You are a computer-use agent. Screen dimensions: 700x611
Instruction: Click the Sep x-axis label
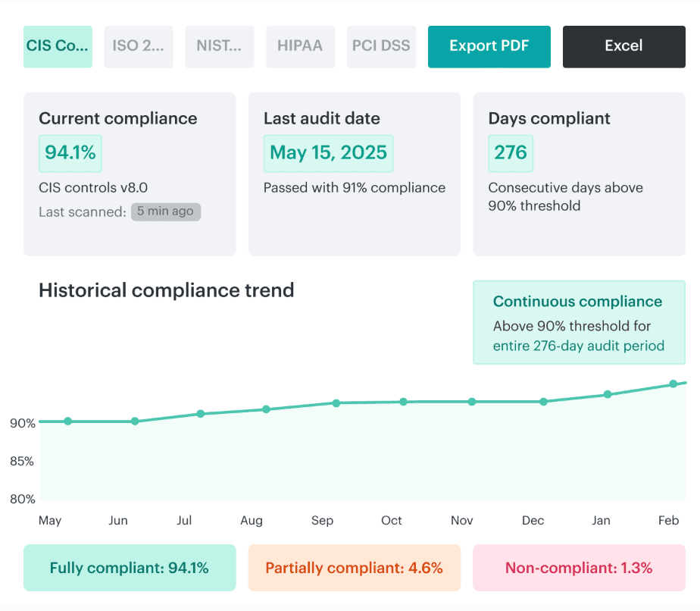tap(322, 520)
